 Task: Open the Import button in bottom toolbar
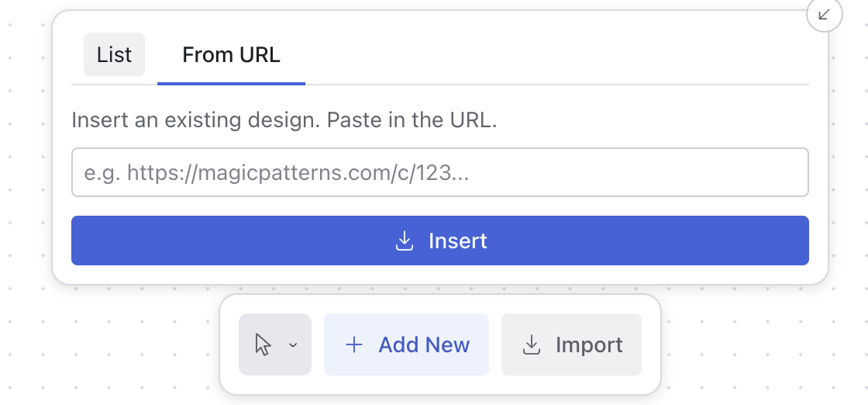click(x=571, y=344)
